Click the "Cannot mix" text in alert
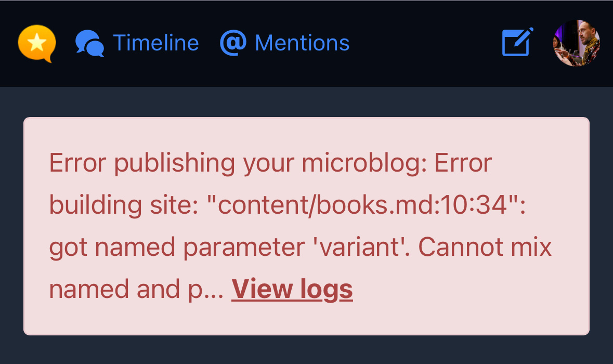 [485, 247]
